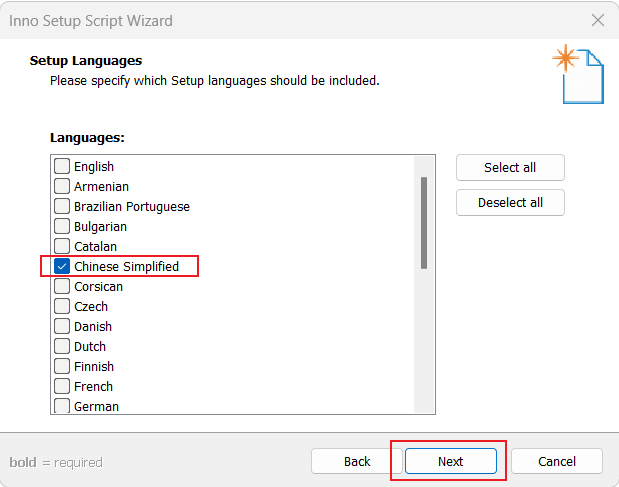Click the languages list scrollbar thumb

click(424, 223)
